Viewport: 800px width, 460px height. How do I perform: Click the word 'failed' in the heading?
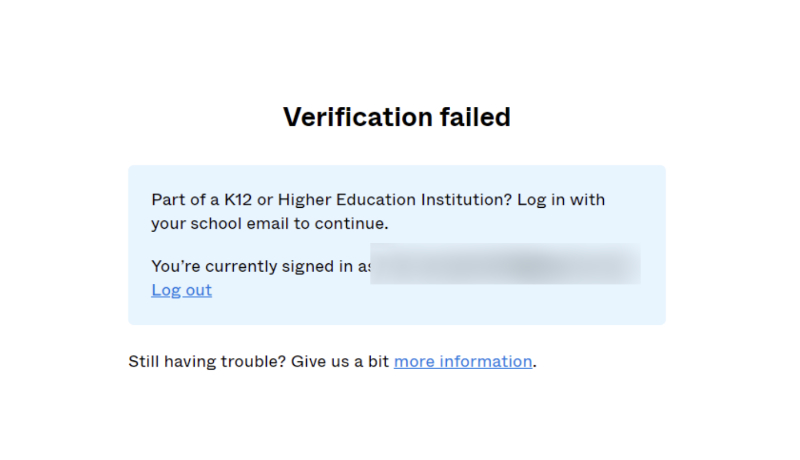[475, 117]
